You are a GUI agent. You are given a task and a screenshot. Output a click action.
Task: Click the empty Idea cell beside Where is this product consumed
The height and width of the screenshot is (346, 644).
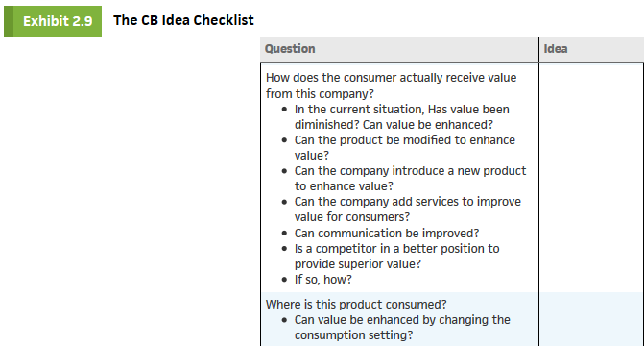(591, 319)
